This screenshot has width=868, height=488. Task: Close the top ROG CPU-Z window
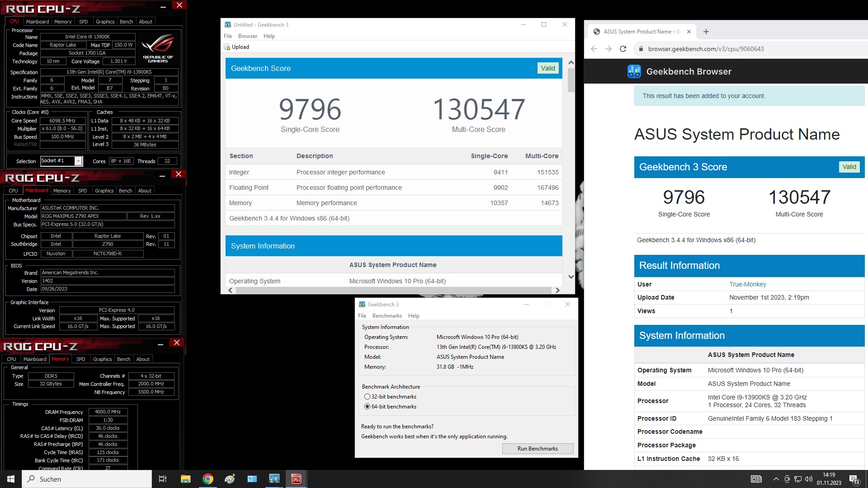pyautogui.click(x=179, y=5)
